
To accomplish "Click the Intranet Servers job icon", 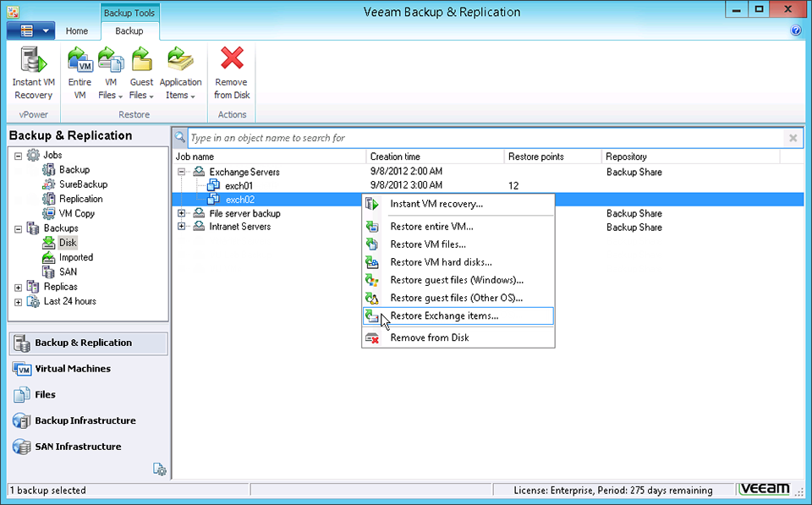I will coord(199,227).
